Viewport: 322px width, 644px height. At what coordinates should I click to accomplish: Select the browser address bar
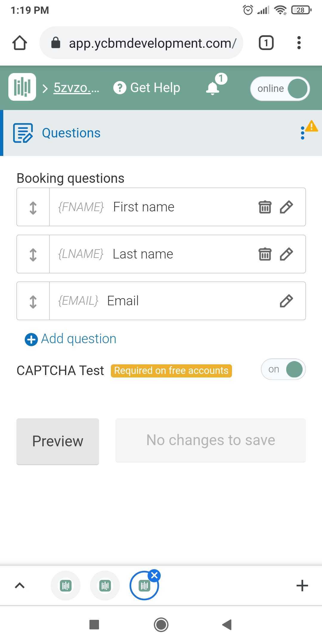pos(141,43)
